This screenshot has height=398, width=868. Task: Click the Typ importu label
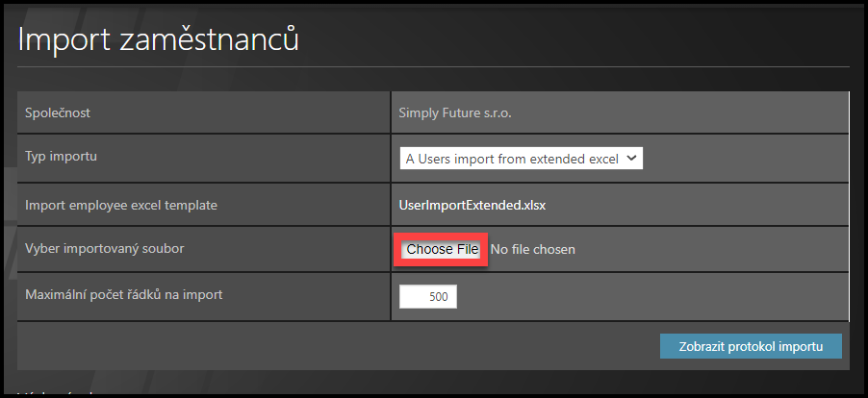[62, 156]
